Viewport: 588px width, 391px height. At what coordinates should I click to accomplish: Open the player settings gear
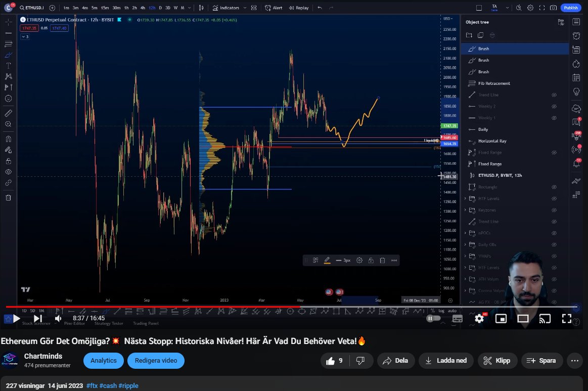479,319
